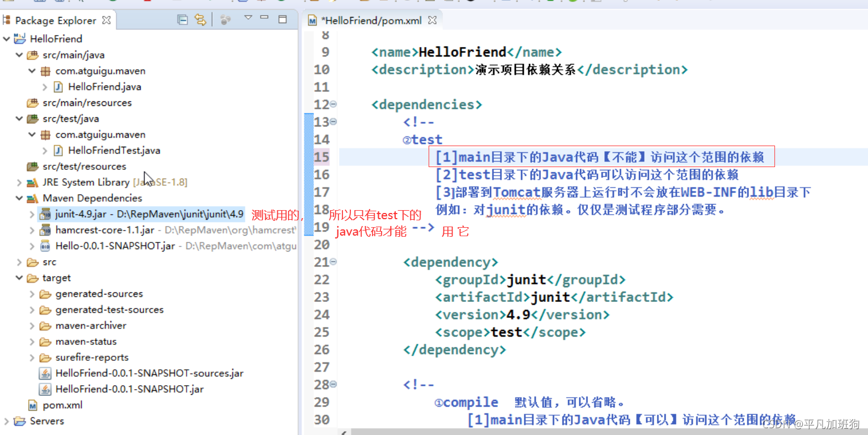The image size is (868, 435).
Task: Click the scope test line in editor
Action: pos(510,332)
